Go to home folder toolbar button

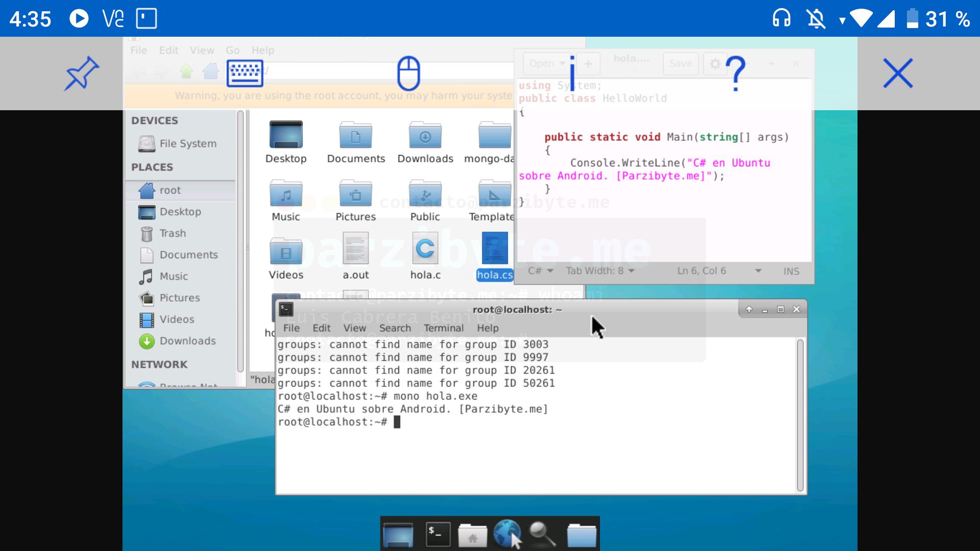click(210, 71)
